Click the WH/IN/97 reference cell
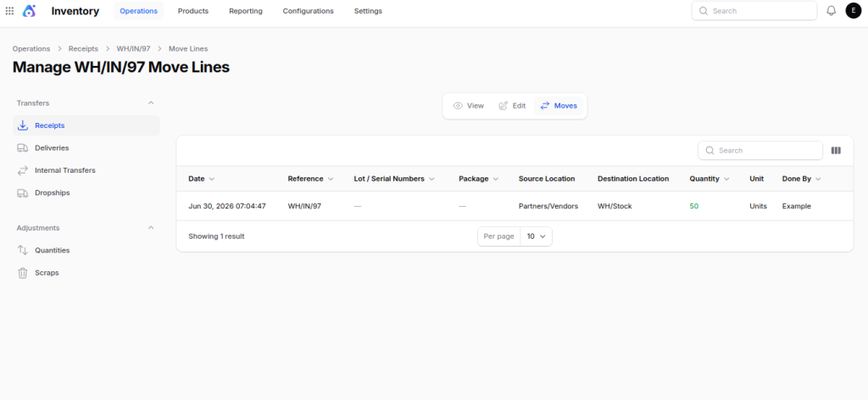The image size is (868, 400). point(304,206)
